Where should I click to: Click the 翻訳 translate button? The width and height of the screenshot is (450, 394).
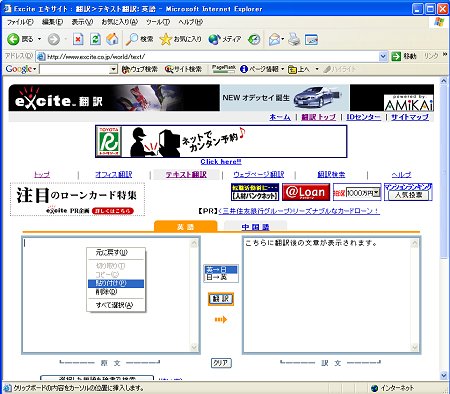point(221,299)
